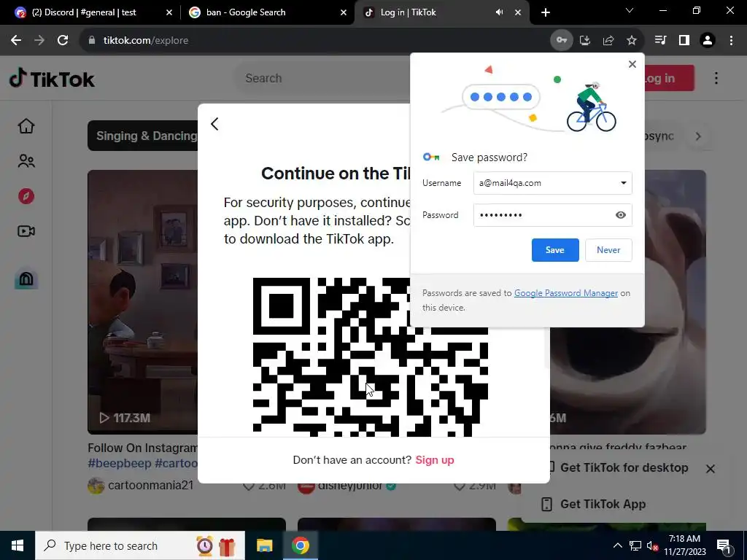Screen dimensions: 747x560
Task: Open TikTok home icon in sidebar
Action: coord(26,126)
